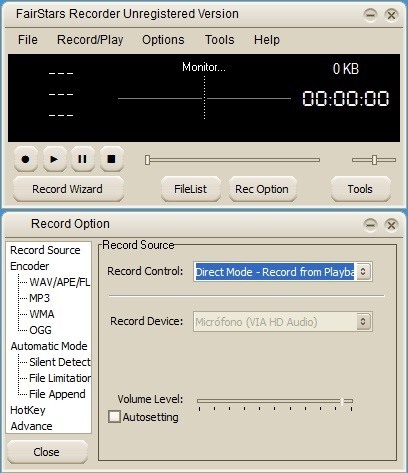Click the Tools button below the sliders

point(360,189)
